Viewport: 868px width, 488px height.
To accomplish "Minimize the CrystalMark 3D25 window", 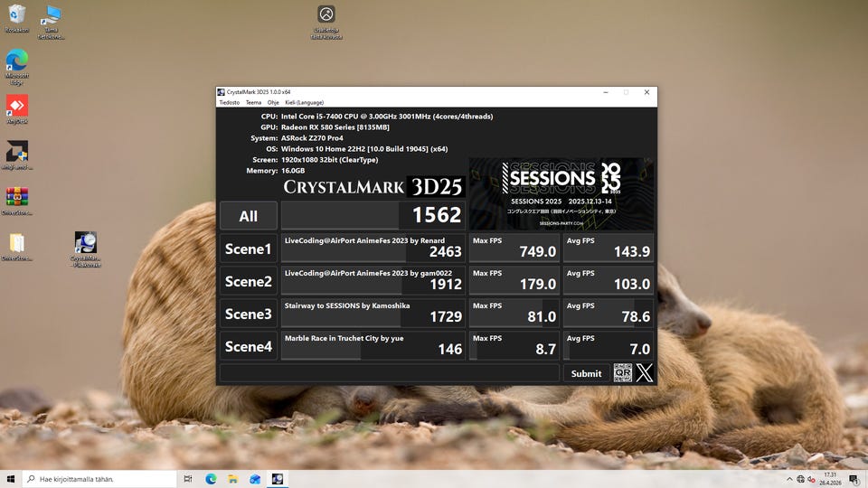I will pyautogui.click(x=606, y=92).
